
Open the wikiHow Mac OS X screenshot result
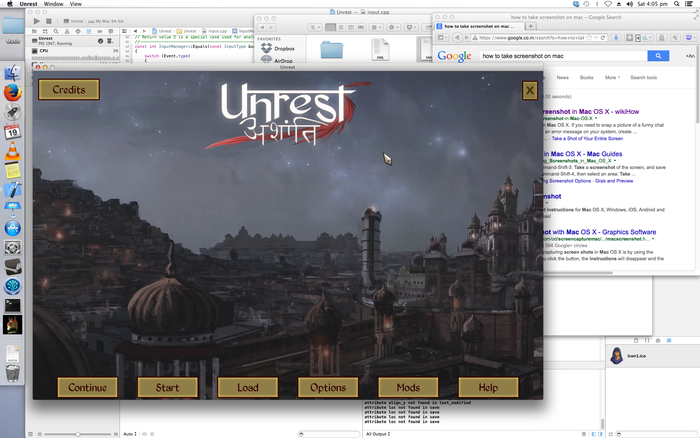point(591,112)
